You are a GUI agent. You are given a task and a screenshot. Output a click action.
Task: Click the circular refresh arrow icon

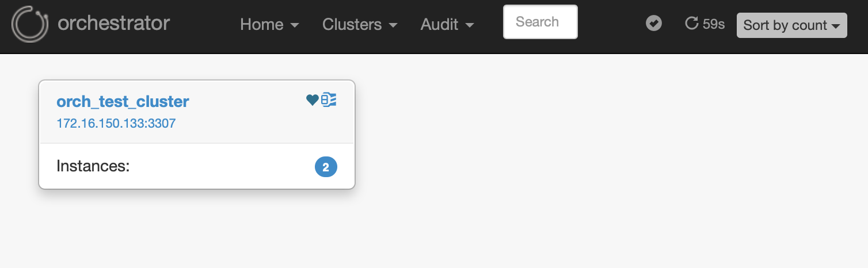pyautogui.click(x=691, y=24)
